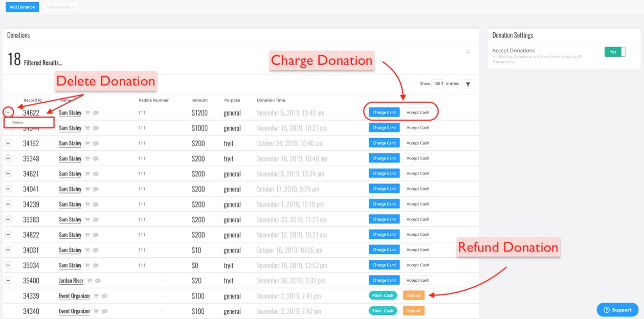
Task: Click the cart icon beside Jordan Riser
Action: tap(89, 281)
